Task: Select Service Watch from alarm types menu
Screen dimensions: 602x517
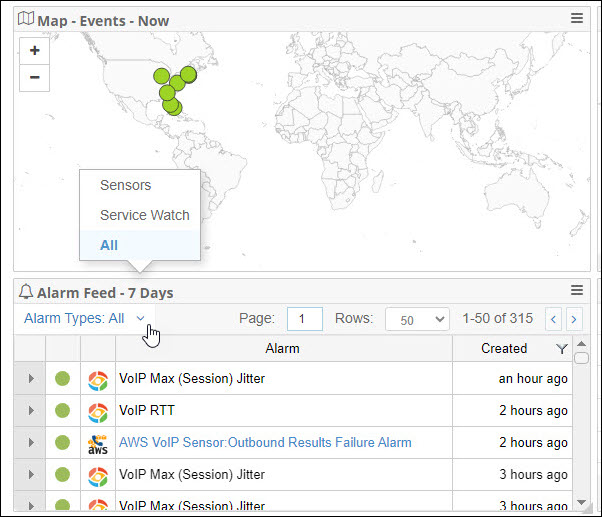Action: (144, 215)
